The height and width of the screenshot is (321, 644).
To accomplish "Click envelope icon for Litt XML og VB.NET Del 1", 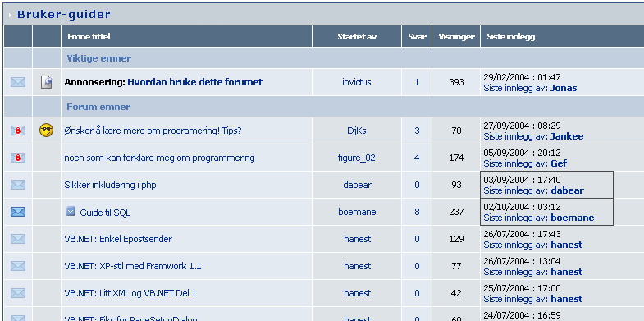I will click(x=18, y=293).
